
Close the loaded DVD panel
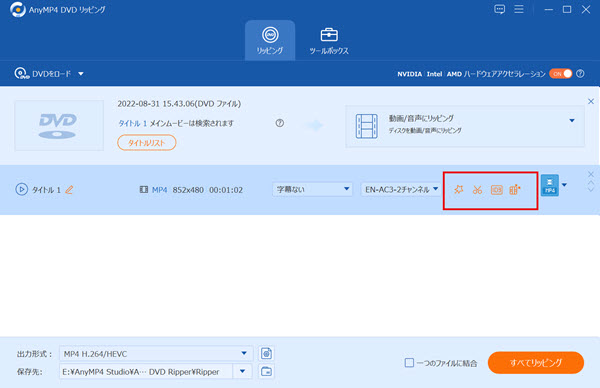(x=591, y=101)
